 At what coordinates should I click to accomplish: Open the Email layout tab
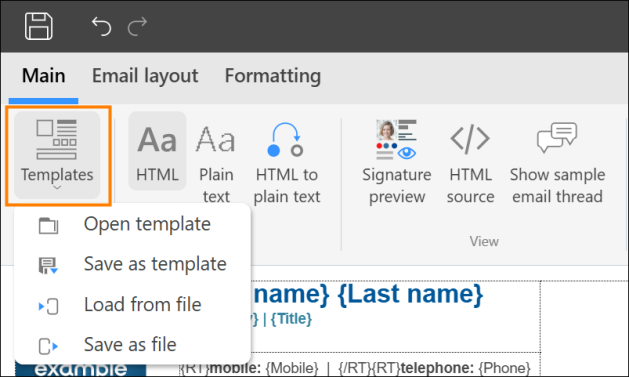(x=145, y=76)
